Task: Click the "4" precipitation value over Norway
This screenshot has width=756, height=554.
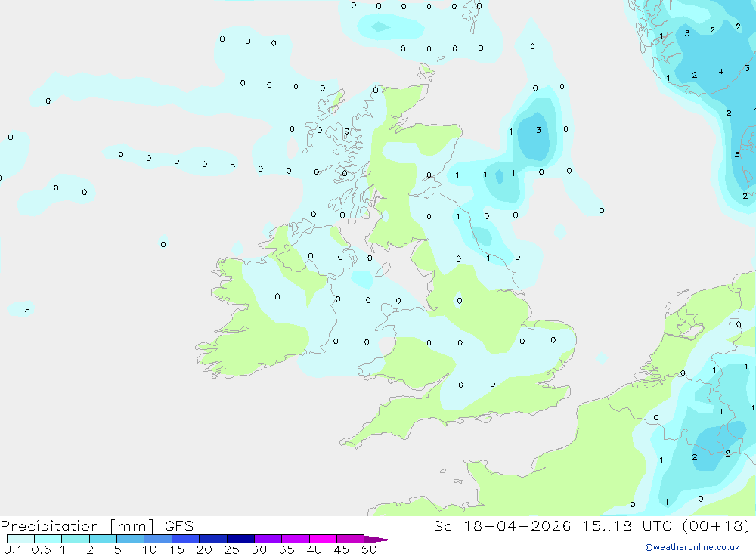Action: coord(720,71)
